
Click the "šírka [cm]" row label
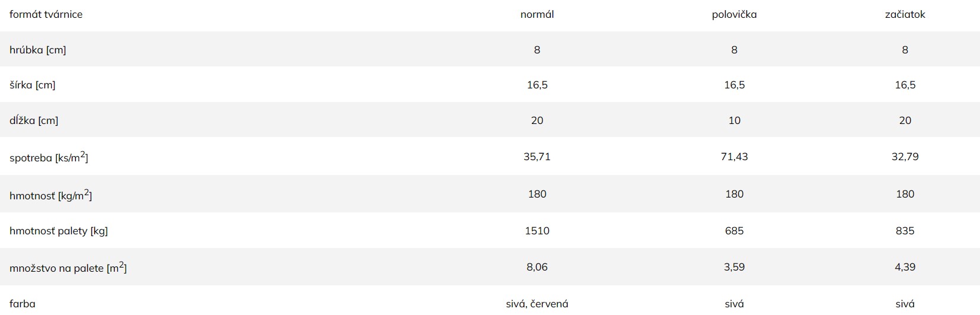[x=33, y=85]
